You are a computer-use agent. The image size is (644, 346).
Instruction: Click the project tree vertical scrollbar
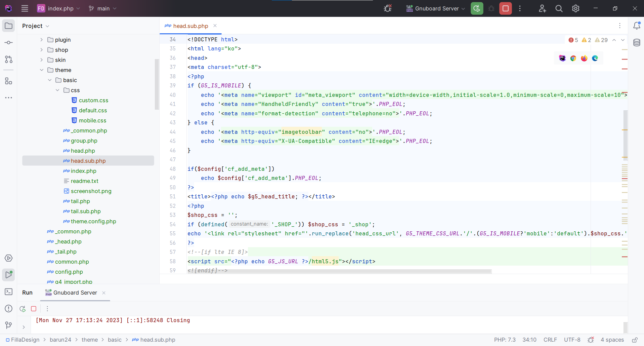pyautogui.click(x=157, y=84)
